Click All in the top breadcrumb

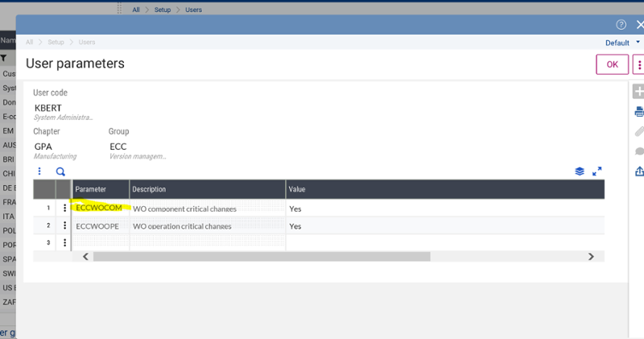pyautogui.click(x=136, y=10)
